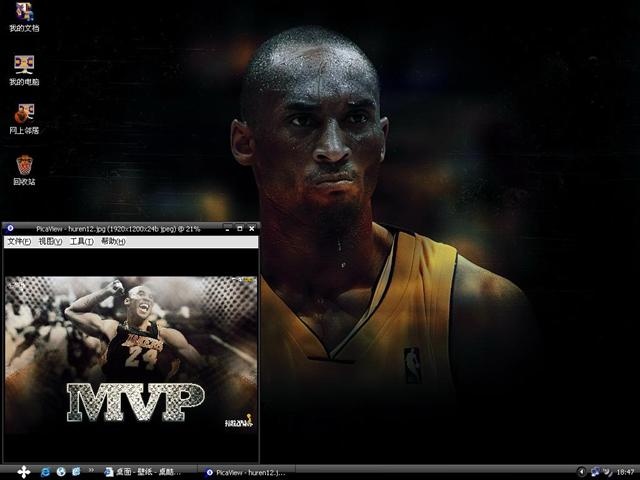Click the network connection tray icon
640x480 pixels.
(595, 472)
